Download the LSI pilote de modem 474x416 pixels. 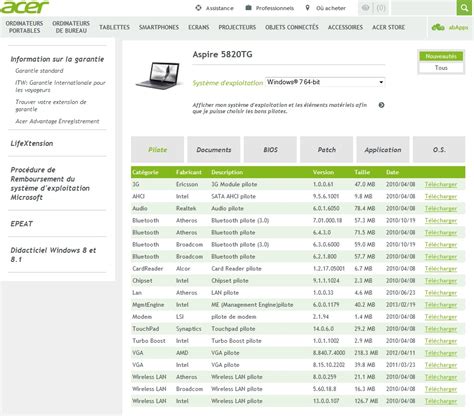[441, 317]
